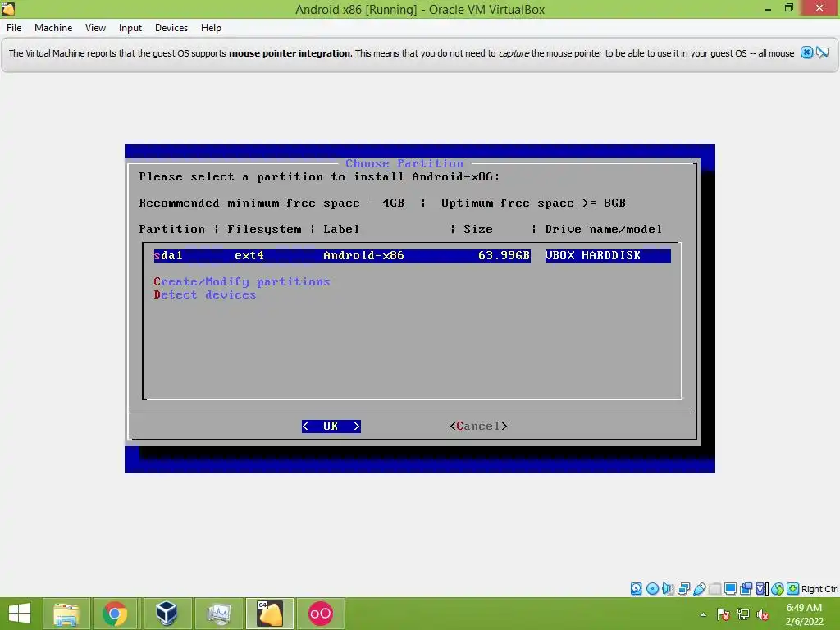Screen dimensions: 840x630
Task: Click the USB devices status icon
Action: pos(699,589)
